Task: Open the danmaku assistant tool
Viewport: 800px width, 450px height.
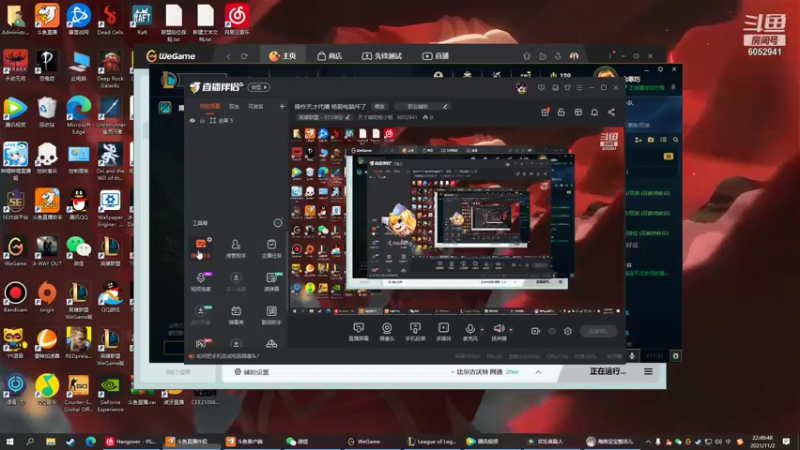Action: click(201, 248)
